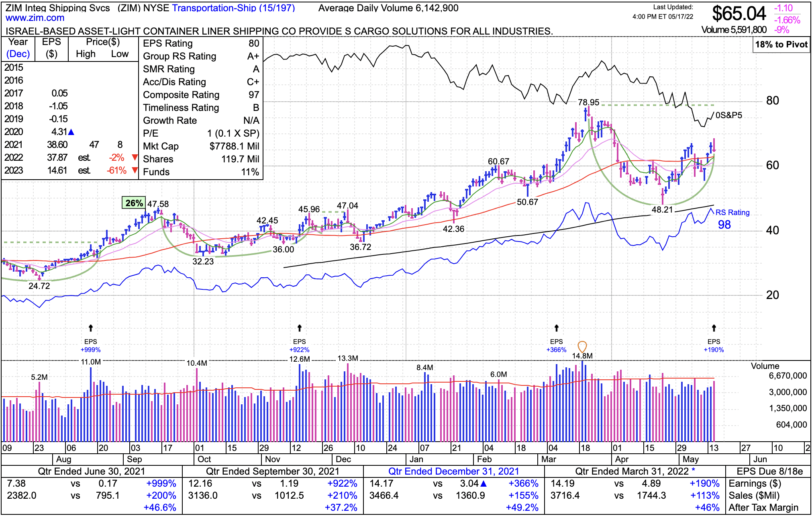The height and width of the screenshot is (516, 812).
Task: Select the 42.36 price low label
Action: pos(453,229)
